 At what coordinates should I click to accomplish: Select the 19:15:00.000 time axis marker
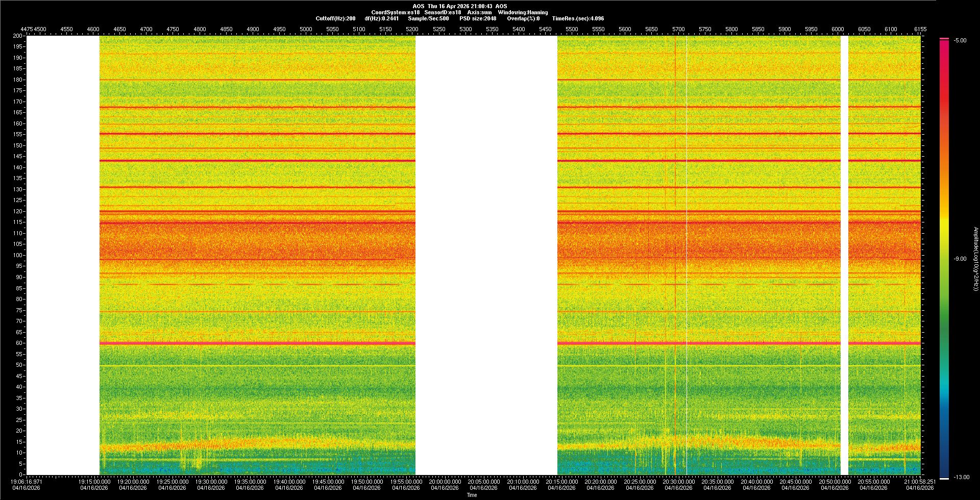coord(94,482)
